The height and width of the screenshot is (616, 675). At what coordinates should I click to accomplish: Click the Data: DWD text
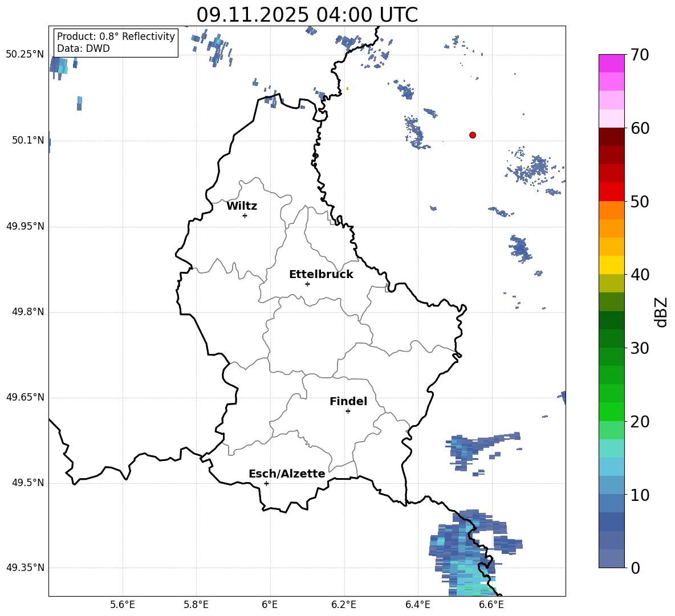tap(83, 48)
